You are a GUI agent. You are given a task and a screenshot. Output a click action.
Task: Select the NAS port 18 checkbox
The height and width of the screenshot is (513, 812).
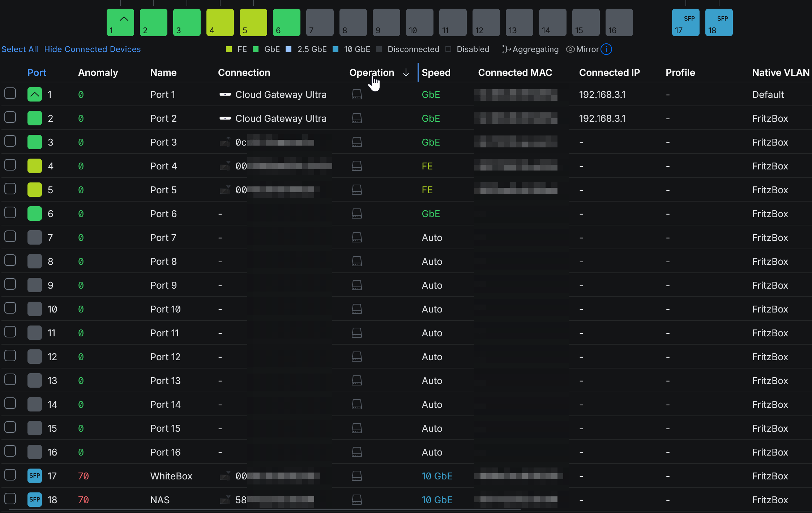(10, 499)
